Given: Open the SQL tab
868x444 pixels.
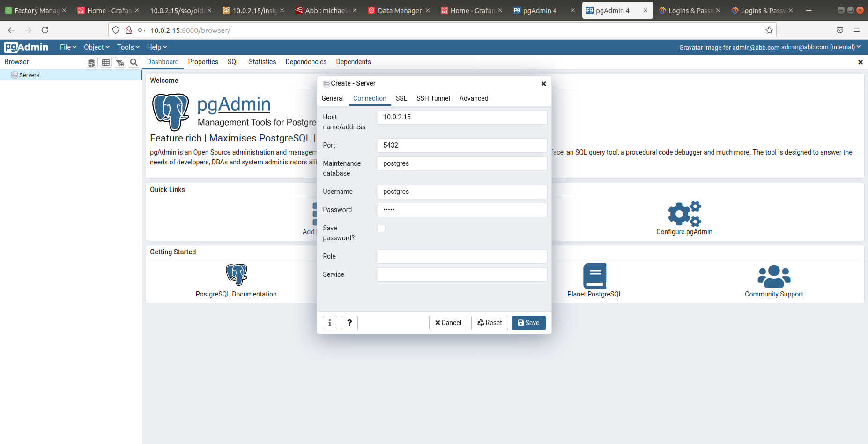Looking at the screenshot, I should click(233, 62).
